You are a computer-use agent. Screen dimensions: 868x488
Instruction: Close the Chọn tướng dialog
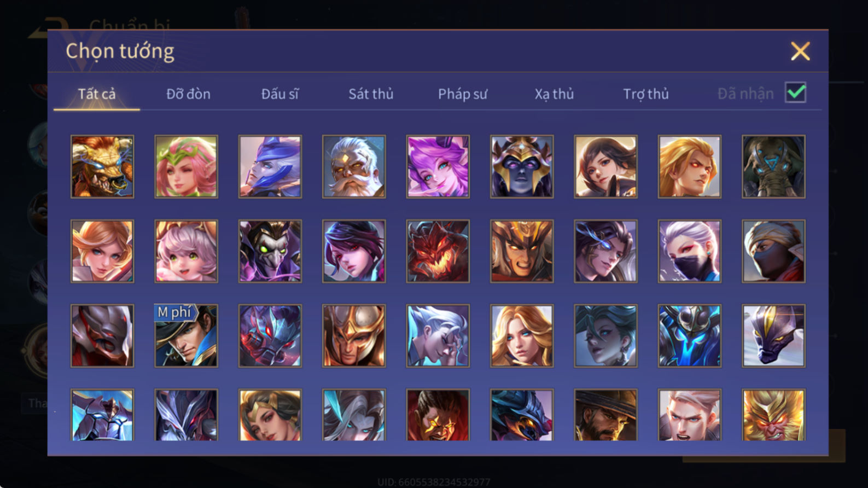(x=800, y=51)
